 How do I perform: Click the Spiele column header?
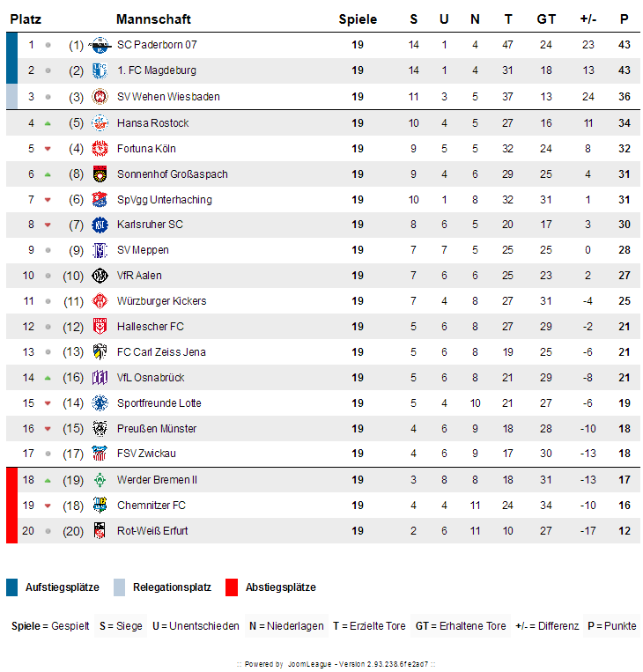click(x=358, y=19)
